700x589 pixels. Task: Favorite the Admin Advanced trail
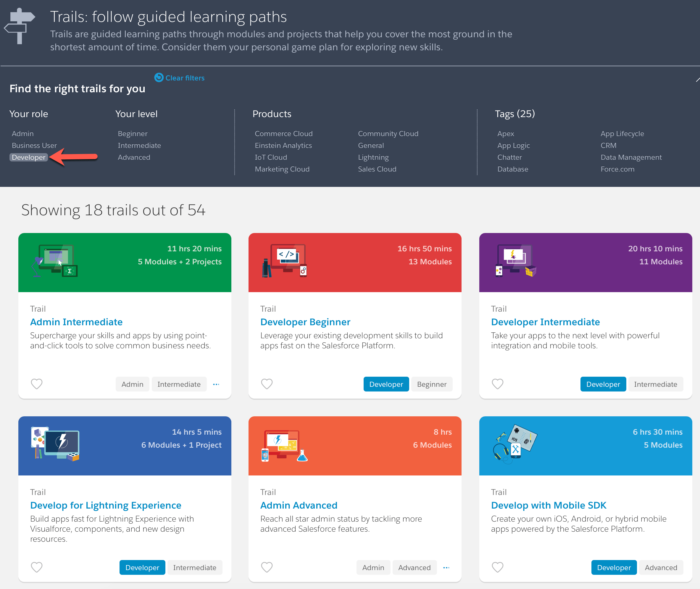[x=267, y=567]
